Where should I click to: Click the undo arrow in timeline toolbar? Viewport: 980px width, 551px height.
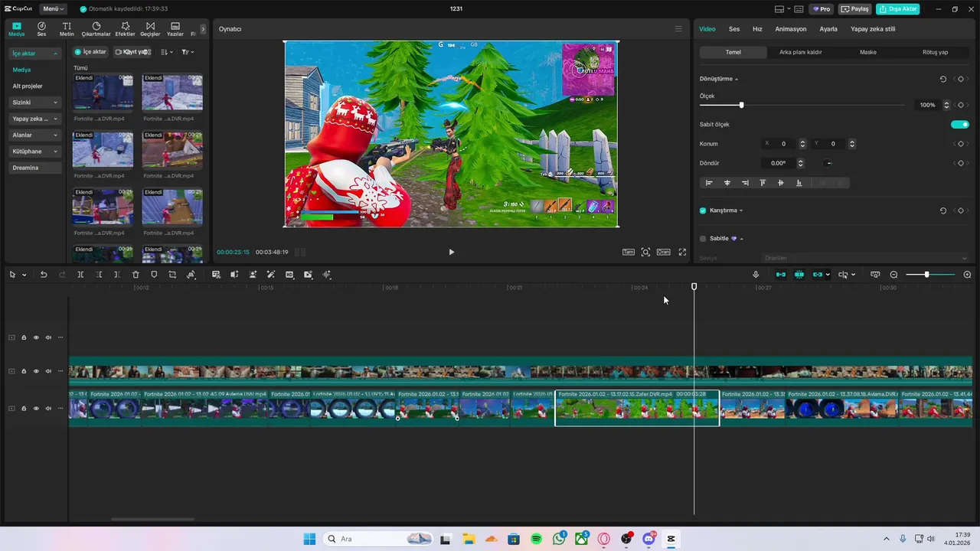pos(44,275)
